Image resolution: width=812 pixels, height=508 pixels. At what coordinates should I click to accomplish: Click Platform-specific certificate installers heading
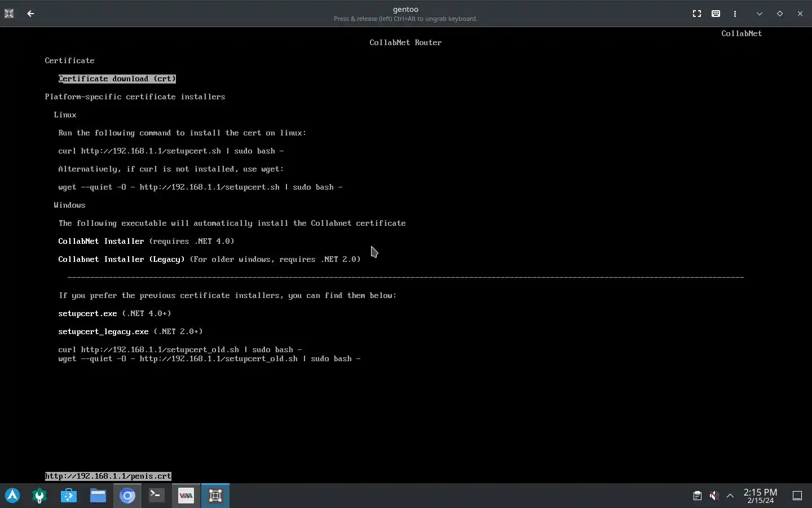pos(135,97)
